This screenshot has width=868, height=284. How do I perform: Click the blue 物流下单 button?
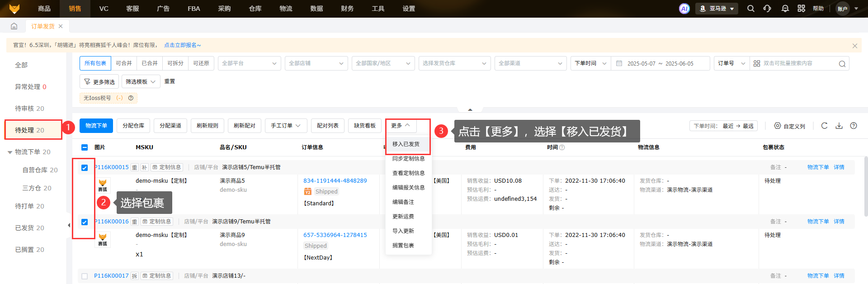[x=96, y=126]
